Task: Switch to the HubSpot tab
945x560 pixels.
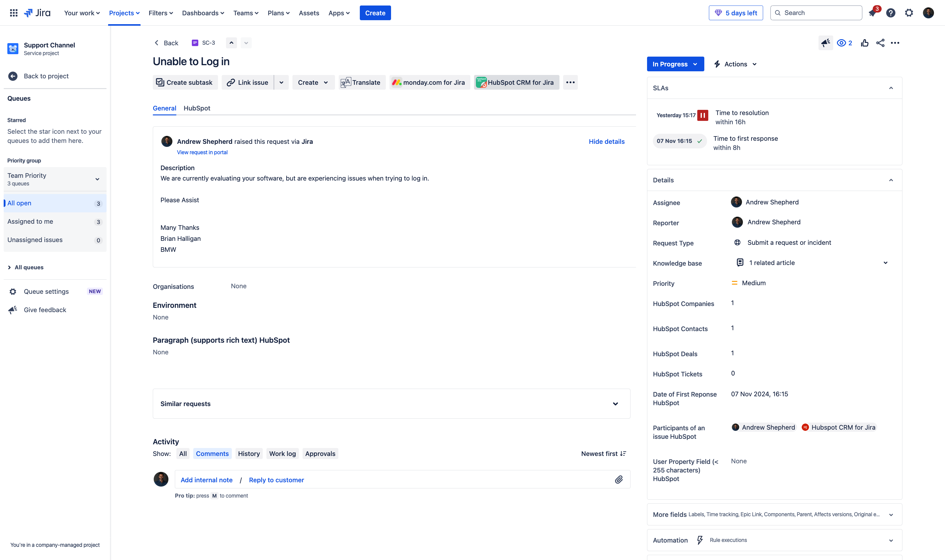Action: click(x=197, y=108)
